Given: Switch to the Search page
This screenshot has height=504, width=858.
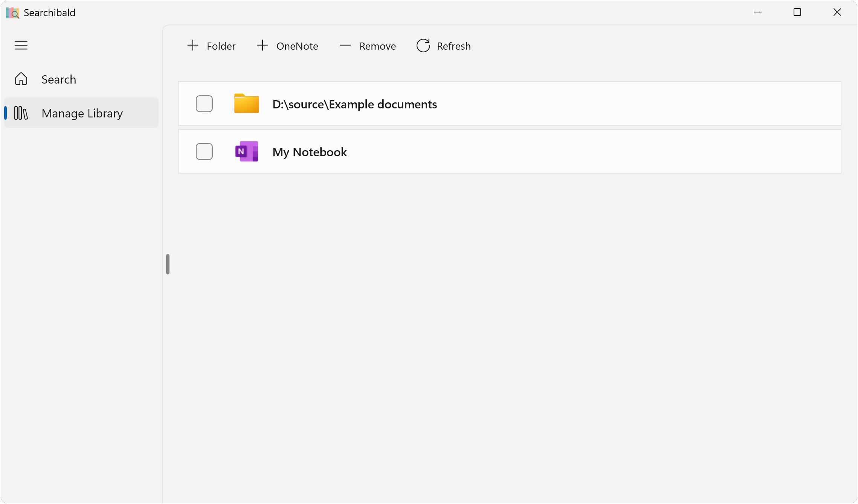Looking at the screenshot, I should [59, 79].
